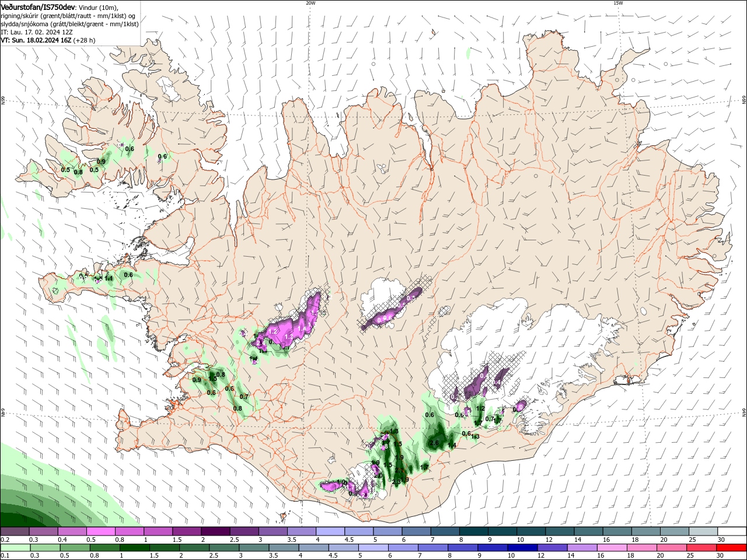The width and height of the screenshot is (747, 560).
Task: Choose the light lavender snow swatch labeled 4
Action: (329, 531)
